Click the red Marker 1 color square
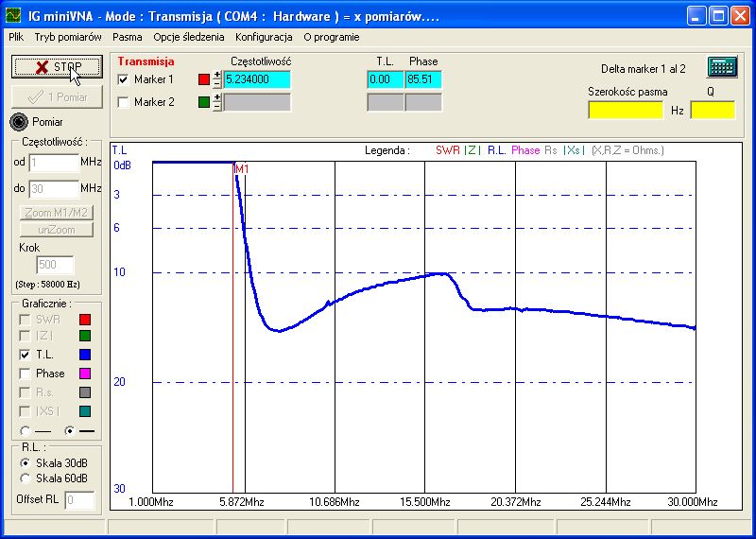 coord(204,79)
